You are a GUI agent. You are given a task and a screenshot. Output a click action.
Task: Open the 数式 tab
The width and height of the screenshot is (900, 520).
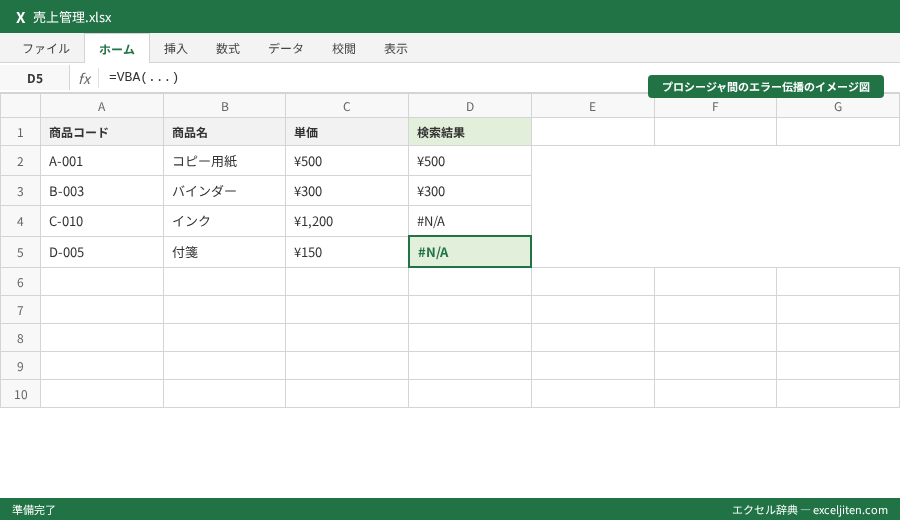[x=228, y=49]
